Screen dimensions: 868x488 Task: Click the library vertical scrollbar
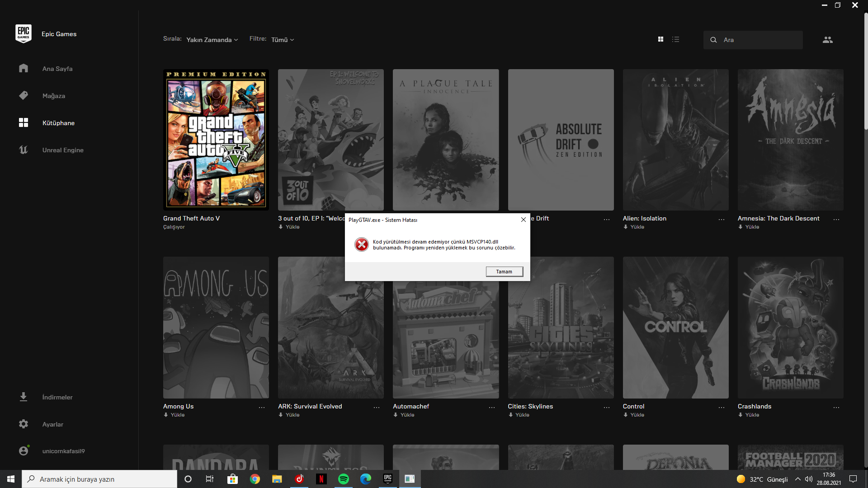pyautogui.click(x=866, y=71)
